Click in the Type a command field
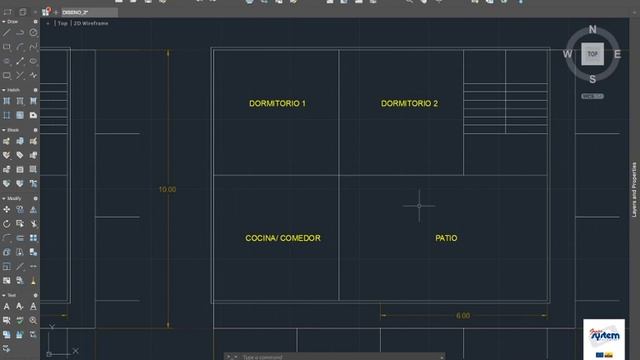The width and height of the screenshot is (640, 360). pyautogui.click(x=339, y=357)
